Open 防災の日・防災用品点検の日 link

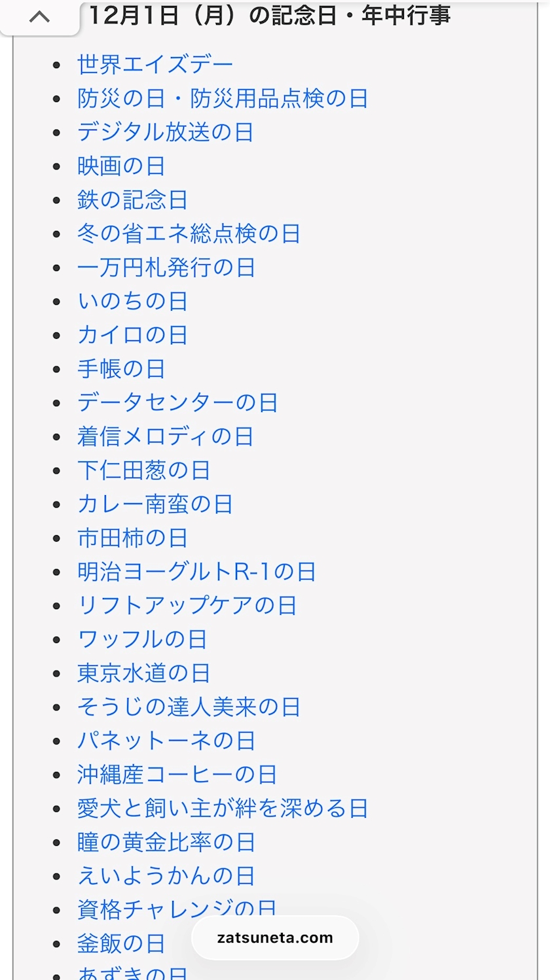point(223,99)
